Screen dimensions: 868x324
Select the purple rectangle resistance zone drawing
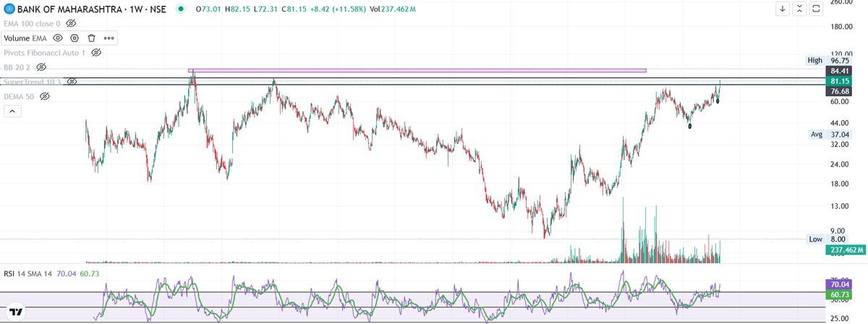click(x=417, y=70)
